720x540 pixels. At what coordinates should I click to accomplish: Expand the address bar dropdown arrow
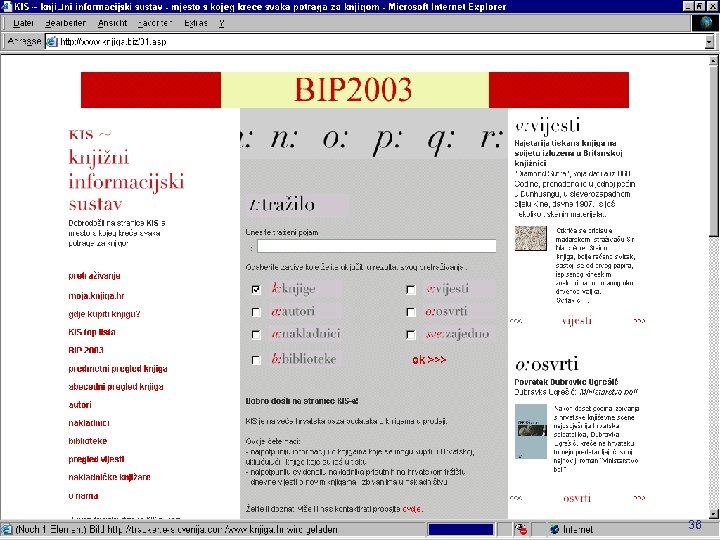[709, 42]
